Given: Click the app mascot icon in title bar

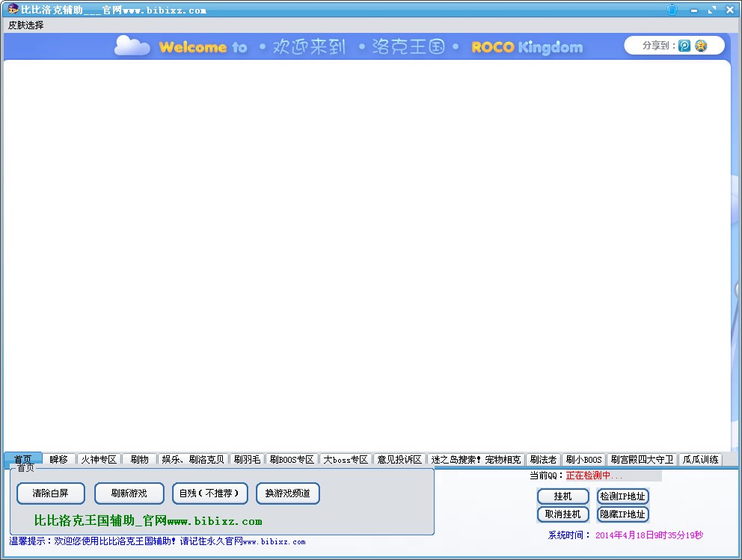Looking at the screenshot, I should pyautogui.click(x=12, y=10).
